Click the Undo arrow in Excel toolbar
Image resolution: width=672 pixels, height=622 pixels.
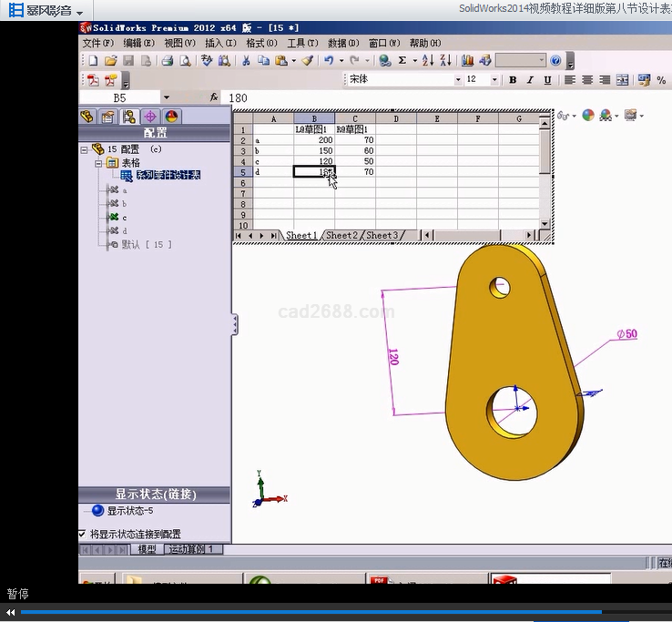(329, 61)
